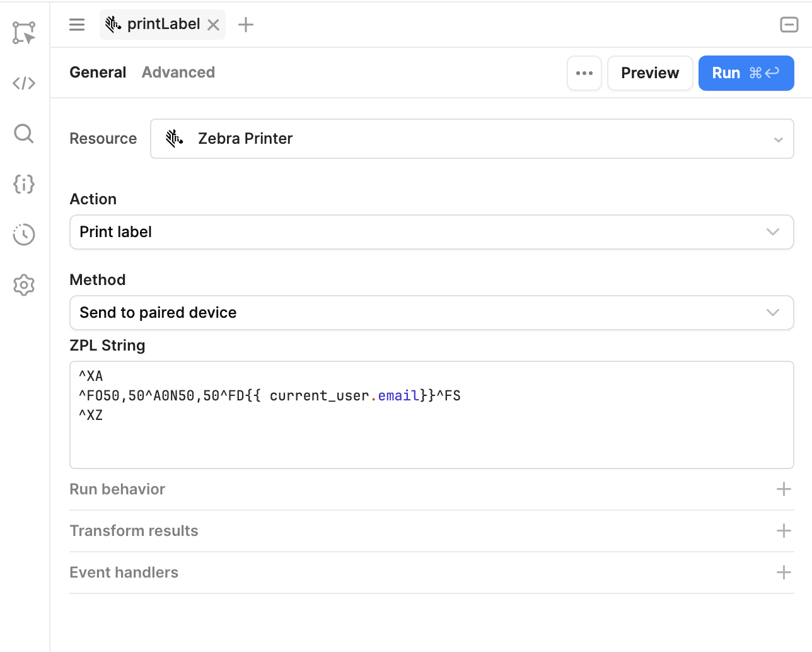Click the Run button

(746, 73)
